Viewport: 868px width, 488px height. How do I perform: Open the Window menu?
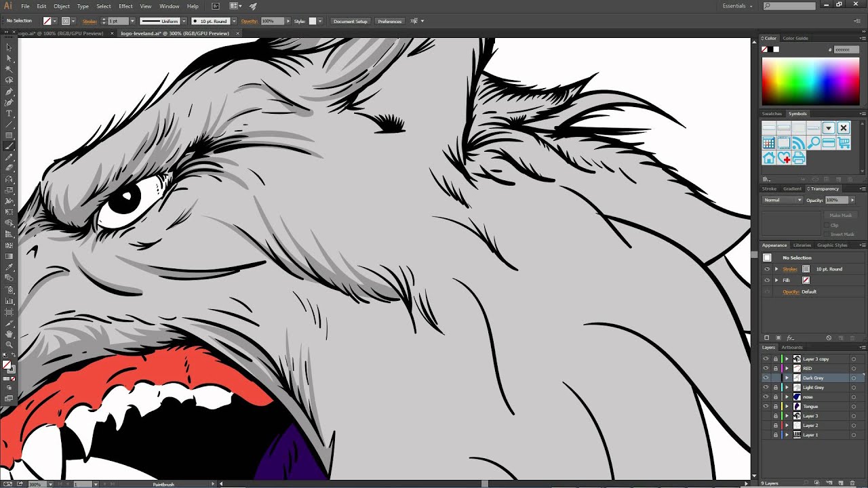170,6
